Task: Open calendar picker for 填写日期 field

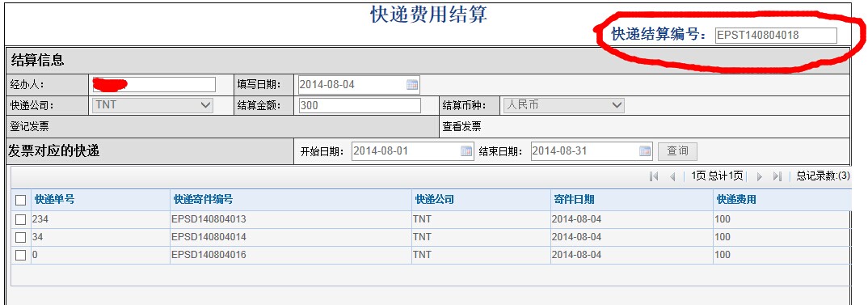Action: coord(412,85)
